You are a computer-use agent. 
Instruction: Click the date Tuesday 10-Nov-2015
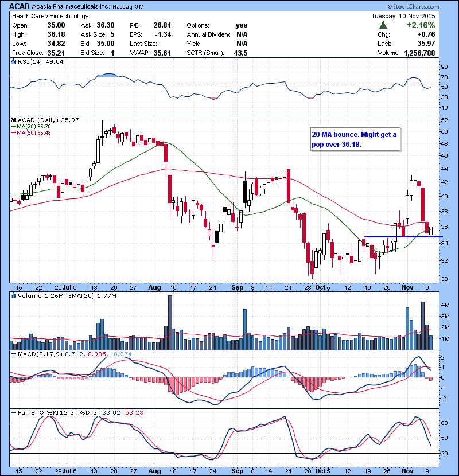(403, 16)
